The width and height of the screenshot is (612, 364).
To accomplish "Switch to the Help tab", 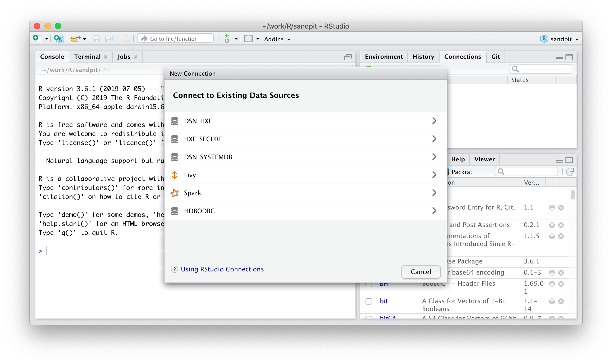I will (458, 159).
